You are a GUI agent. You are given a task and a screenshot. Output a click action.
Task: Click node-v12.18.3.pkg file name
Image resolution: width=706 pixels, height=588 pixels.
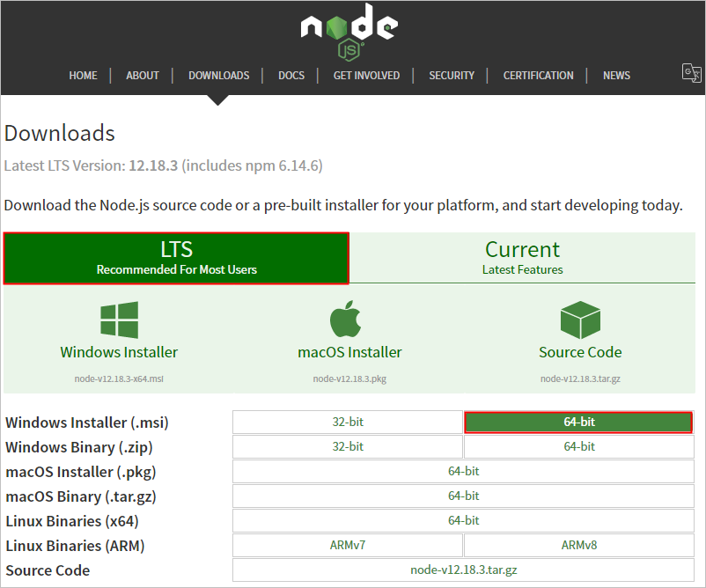349,379
